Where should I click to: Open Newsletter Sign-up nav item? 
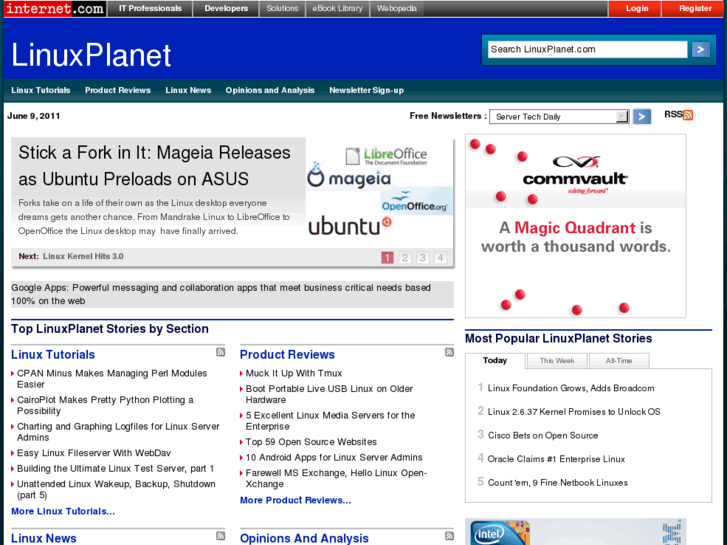[366, 90]
